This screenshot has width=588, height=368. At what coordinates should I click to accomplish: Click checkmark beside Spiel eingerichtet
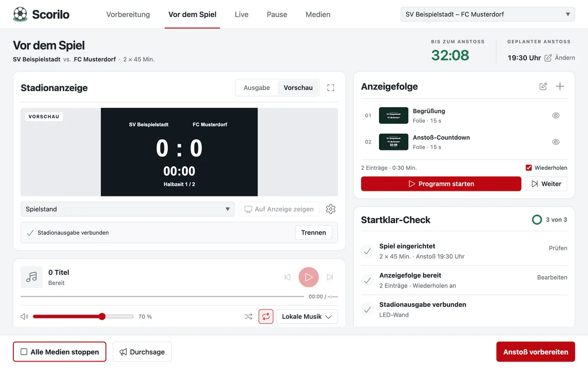click(x=367, y=251)
